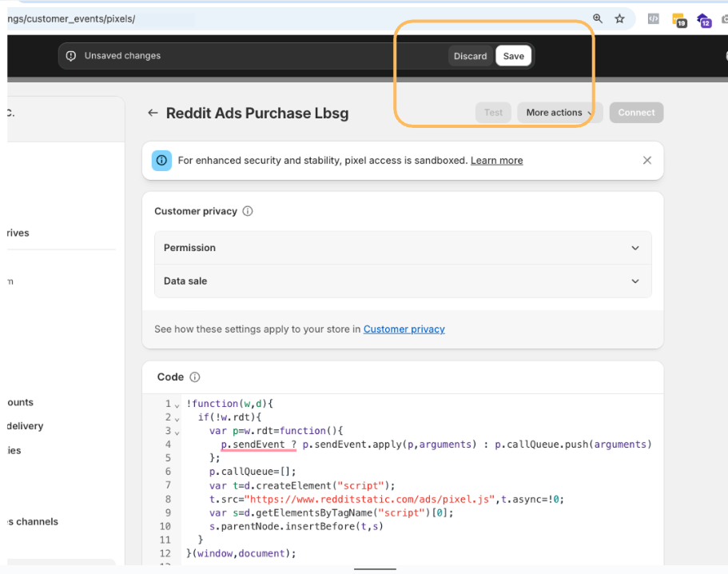Image resolution: width=728 pixels, height=574 pixels.
Task: Click the Reddit Ads Purchase Lbsg title
Action: pos(257,114)
